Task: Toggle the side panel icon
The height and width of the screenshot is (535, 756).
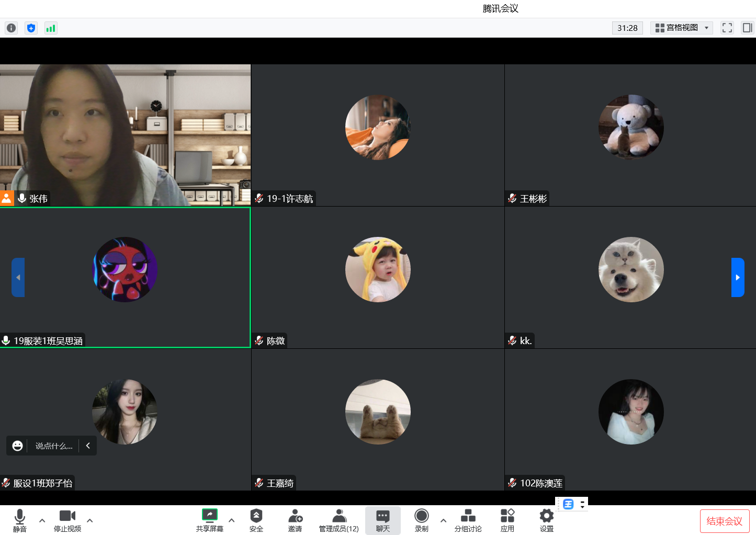Action: click(747, 28)
